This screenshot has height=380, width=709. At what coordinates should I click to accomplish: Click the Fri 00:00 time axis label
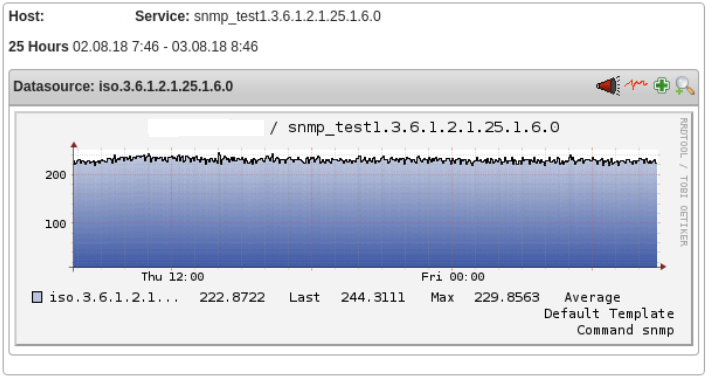pyautogui.click(x=453, y=276)
